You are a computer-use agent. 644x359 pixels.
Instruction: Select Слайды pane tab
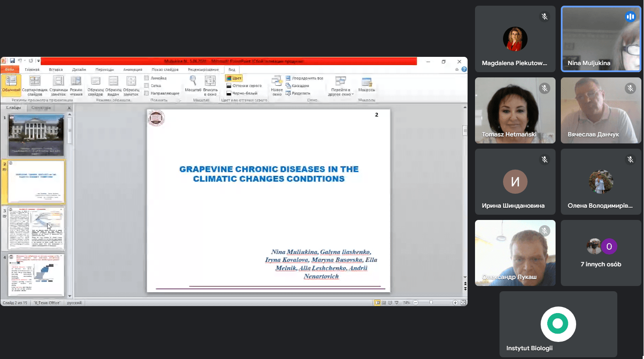[14, 108]
